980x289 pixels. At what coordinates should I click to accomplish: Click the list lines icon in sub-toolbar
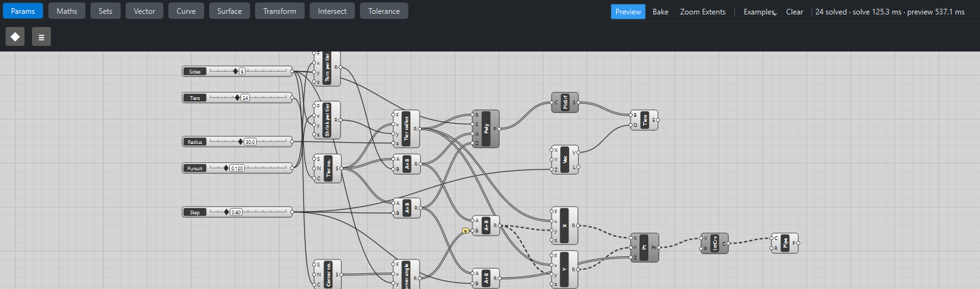[41, 37]
